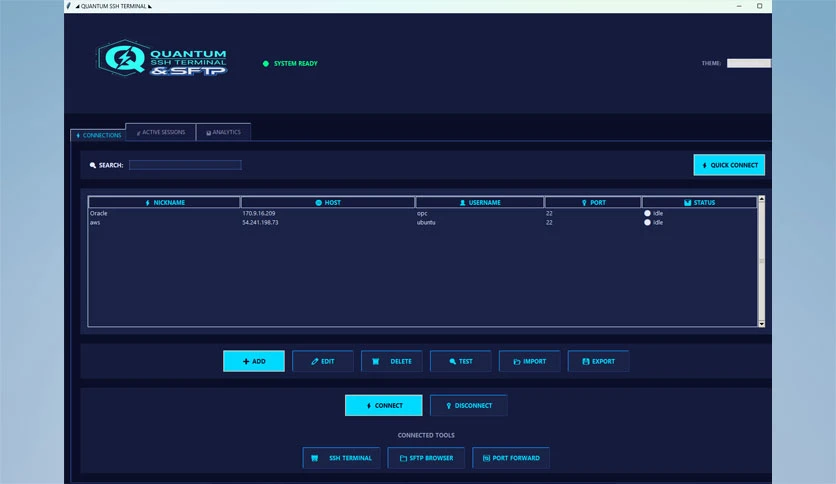
Task: Maximize the Quantum SSH Terminal window
Action: coord(760,6)
